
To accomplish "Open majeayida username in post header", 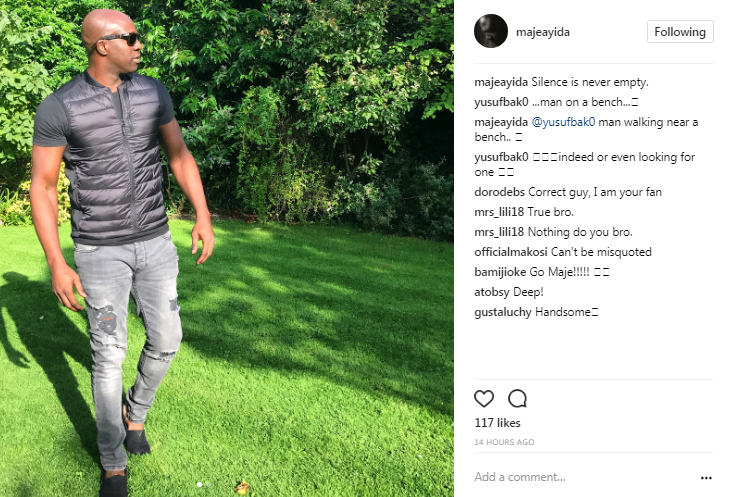I will pyautogui.click(x=543, y=32).
